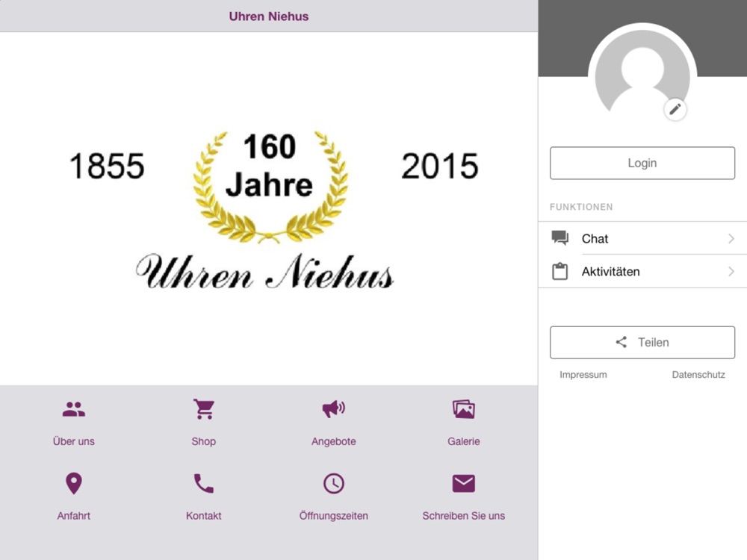This screenshot has width=747, height=560.
Task: Click the Uhren Niehus header title
Action: (269, 16)
